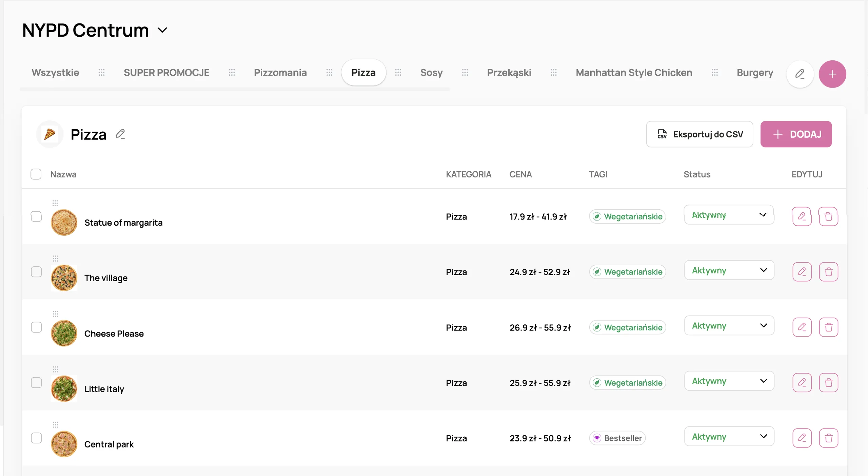
Task: Click the Central park pizza thumbnail
Action: click(64, 444)
